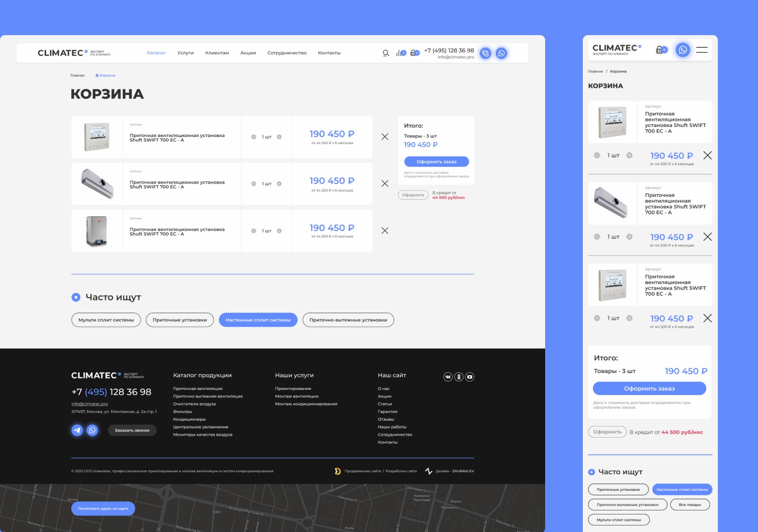Increase quantity of third desktop cart item
Image resolution: width=758 pixels, height=532 pixels.
(x=279, y=231)
